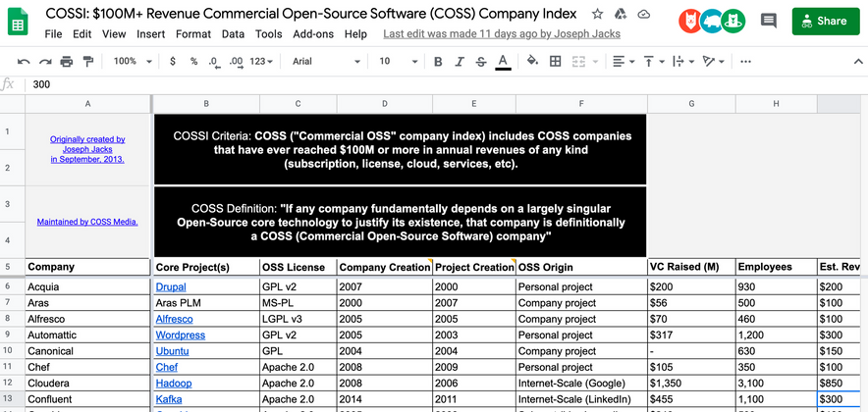Viewport: 868px width, 412px height.
Task: Click the green Share button
Action: (x=826, y=21)
